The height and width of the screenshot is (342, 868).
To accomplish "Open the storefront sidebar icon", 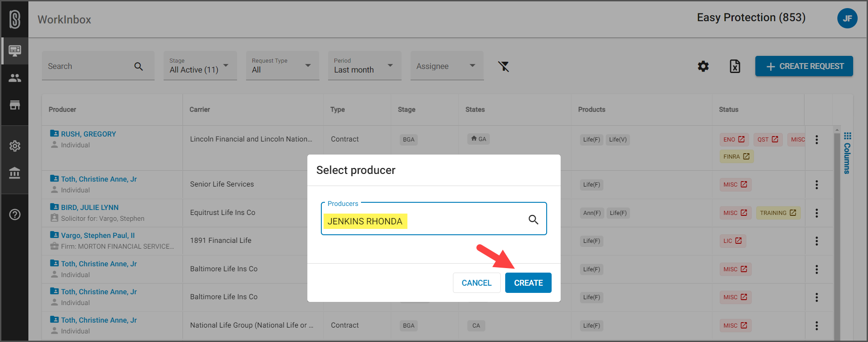I will click(x=15, y=105).
